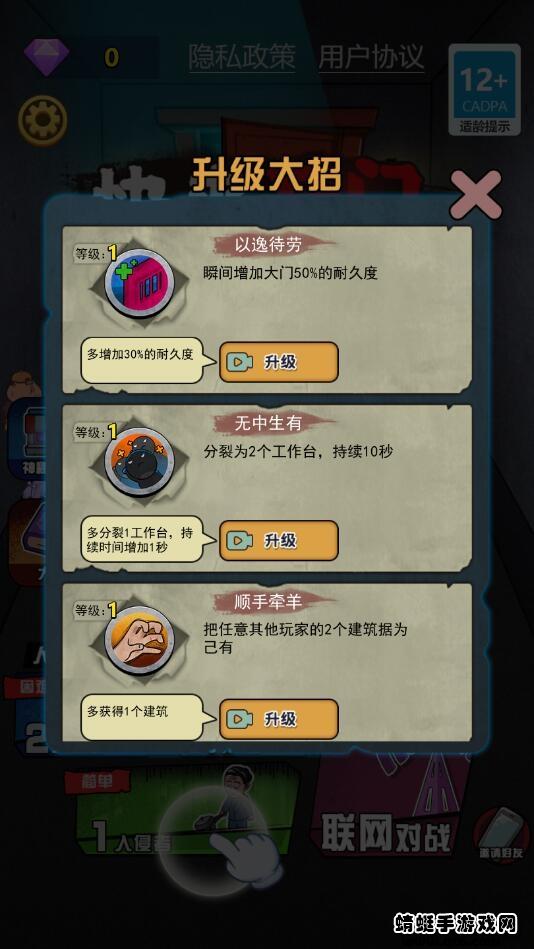This screenshot has width=534, height=949.
Task: Upgrade the 顺手牵羊 skill
Action: [279, 719]
